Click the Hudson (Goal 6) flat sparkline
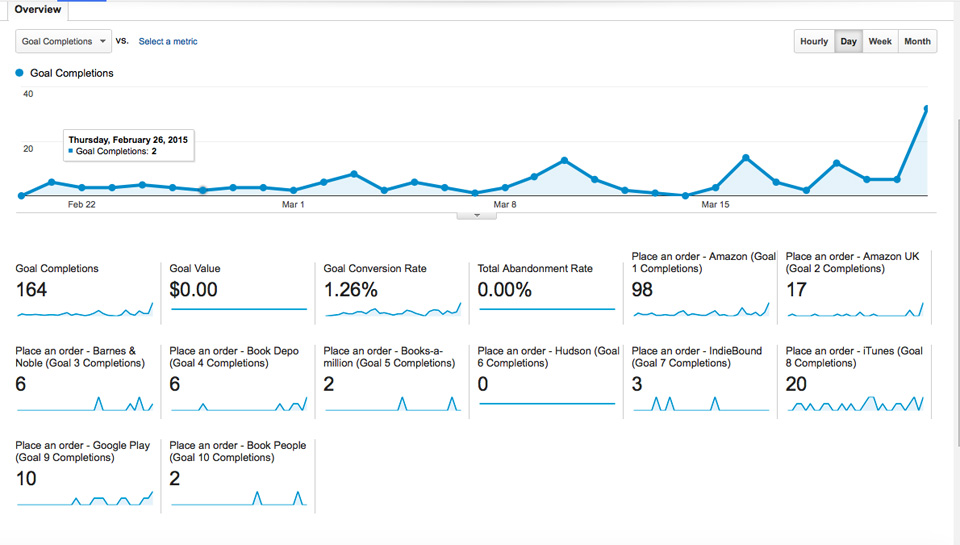The image size is (960, 545). pyautogui.click(x=547, y=404)
